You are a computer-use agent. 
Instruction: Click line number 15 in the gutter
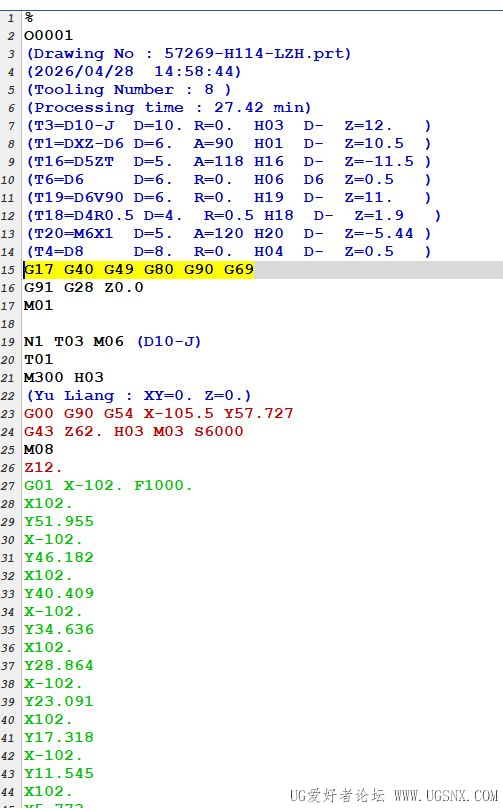pyautogui.click(x=8, y=270)
